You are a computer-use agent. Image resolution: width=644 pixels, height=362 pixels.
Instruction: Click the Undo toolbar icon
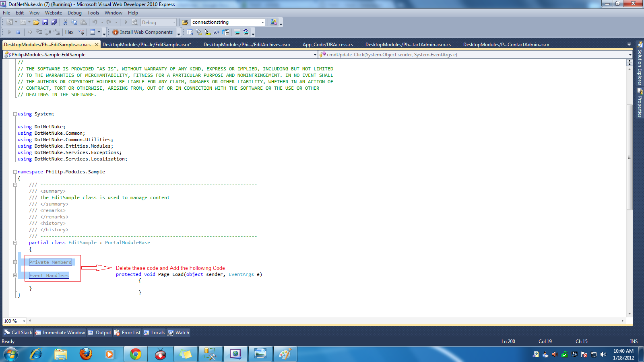(x=95, y=22)
